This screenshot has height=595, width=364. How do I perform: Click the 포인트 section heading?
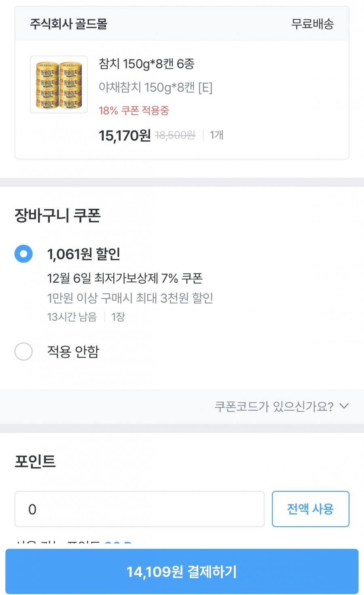point(35,461)
